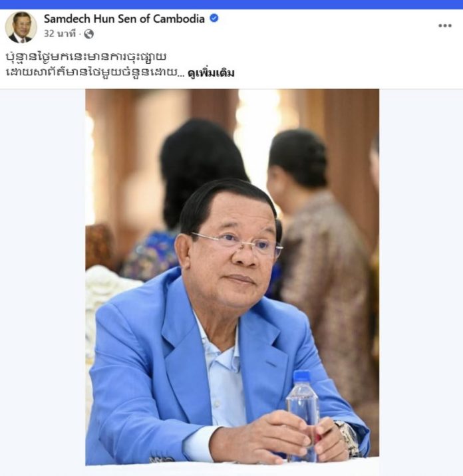The width and height of the screenshot is (463, 476).
Task: Open the post options three-dot menu
Action: (x=445, y=26)
